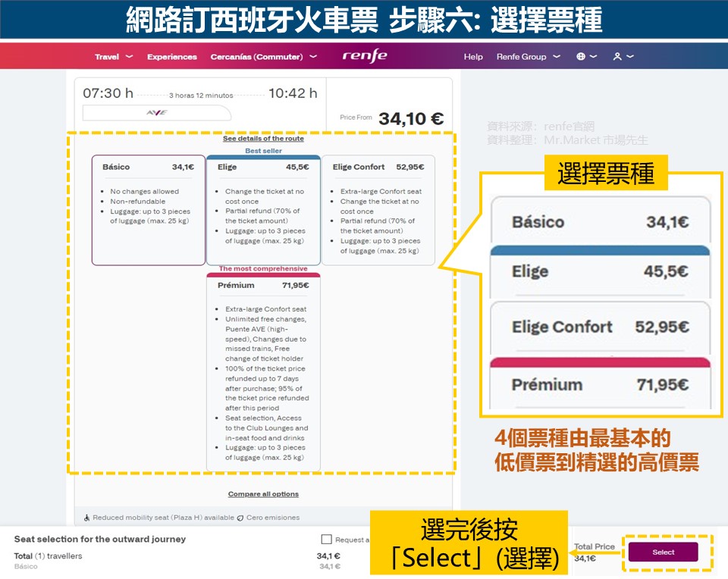The image size is (728, 579).
Task: Click the 34,10 € Price From amount
Action: [411, 118]
